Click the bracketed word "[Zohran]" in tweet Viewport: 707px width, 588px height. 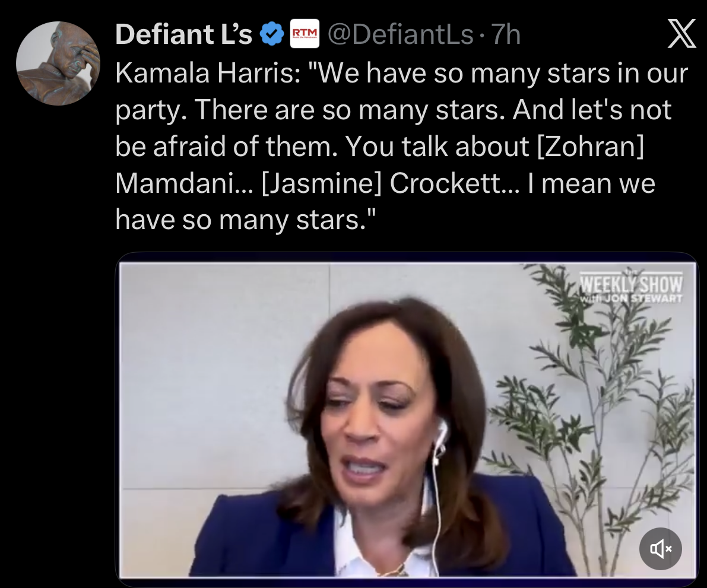pyautogui.click(x=590, y=147)
